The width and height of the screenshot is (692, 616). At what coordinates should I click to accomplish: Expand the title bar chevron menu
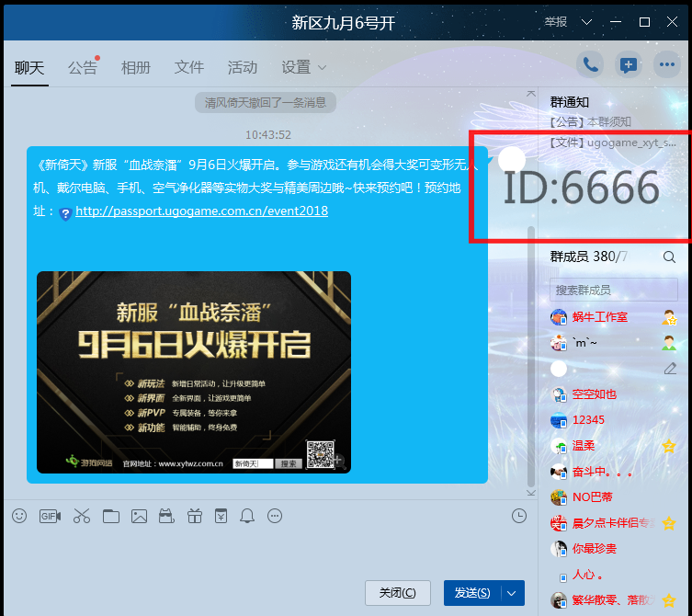click(586, 22)
